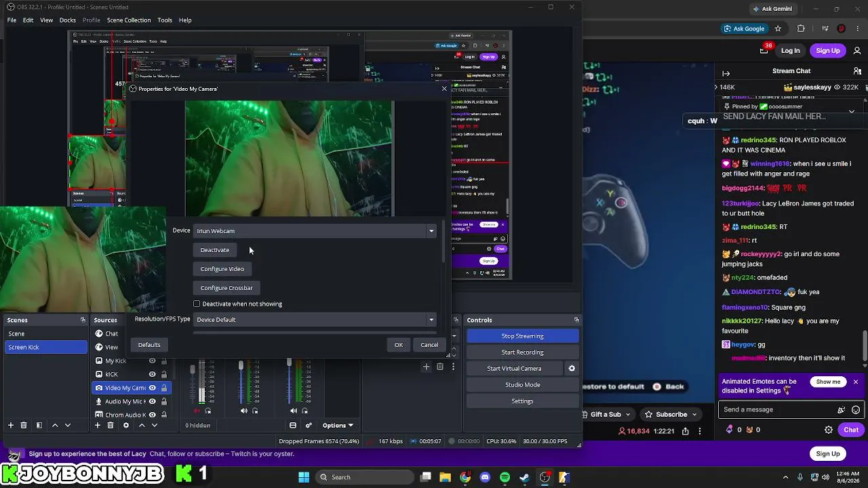The width and height of the screenshot is (868, 488).
Task: Expand Subscribe options
Action: click(x=694, y=415)
